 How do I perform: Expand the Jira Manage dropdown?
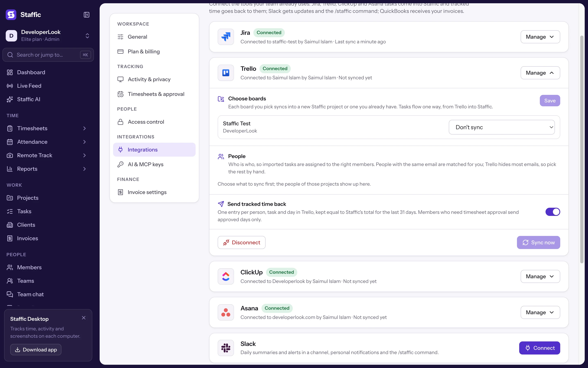pos(540,37)
